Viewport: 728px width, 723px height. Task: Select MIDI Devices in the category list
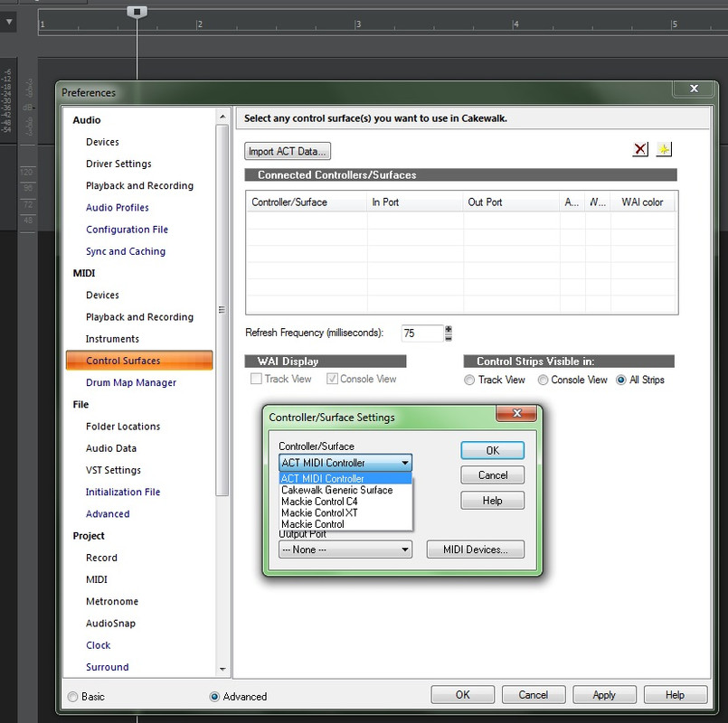(102, 296)
